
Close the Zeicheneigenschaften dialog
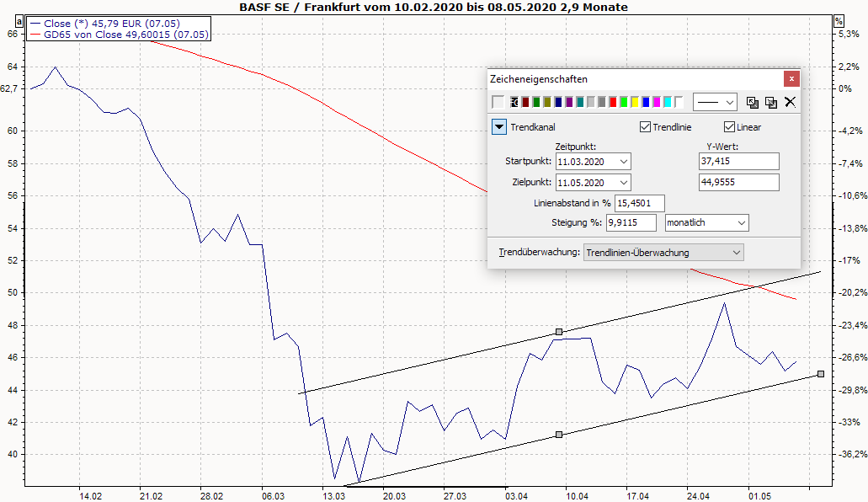[x=791, y=79]
